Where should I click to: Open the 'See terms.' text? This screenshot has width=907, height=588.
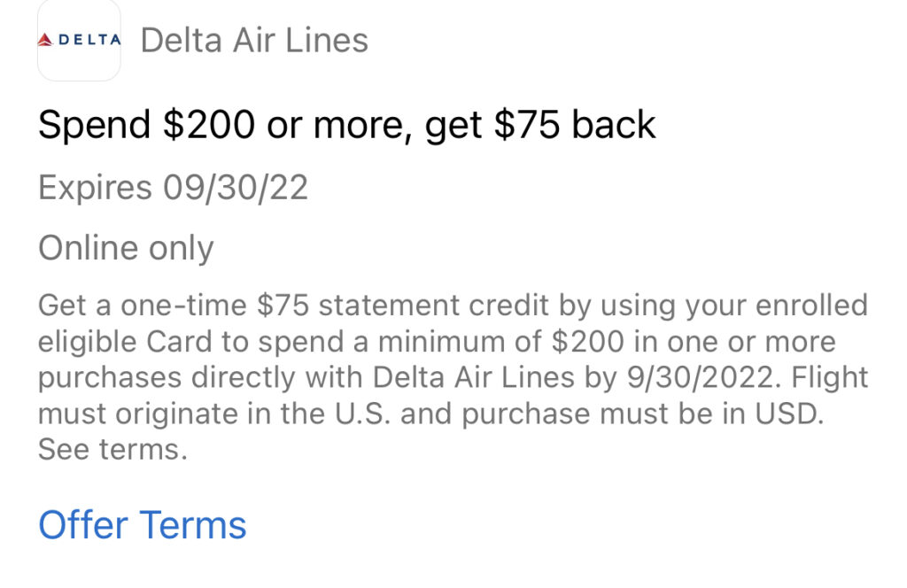click(112, 449)
